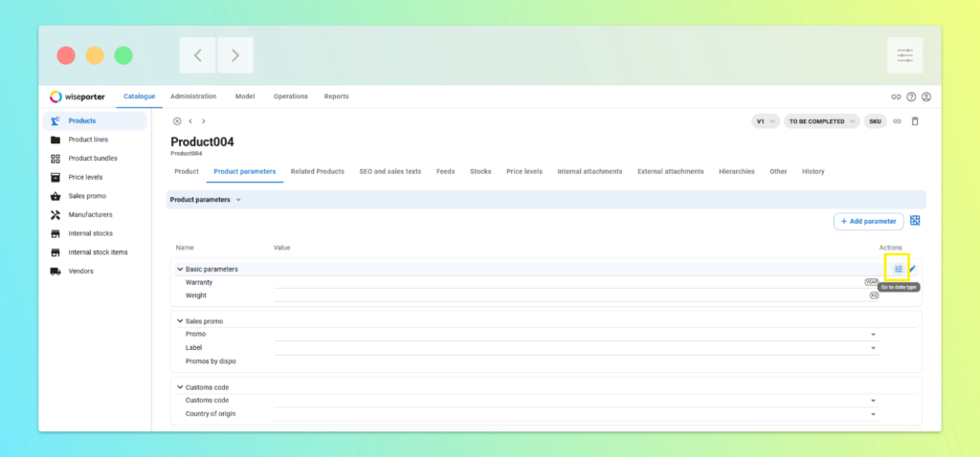The height and width of the screenshot is (457, 980).
Task: Click the Warranty value field
Action: coord(575,282)
